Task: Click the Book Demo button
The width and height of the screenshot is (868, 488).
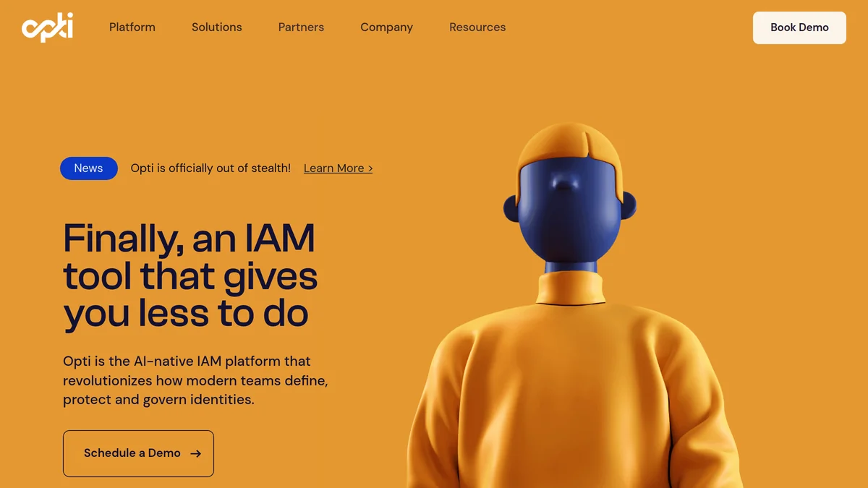Action: [799, 27]
